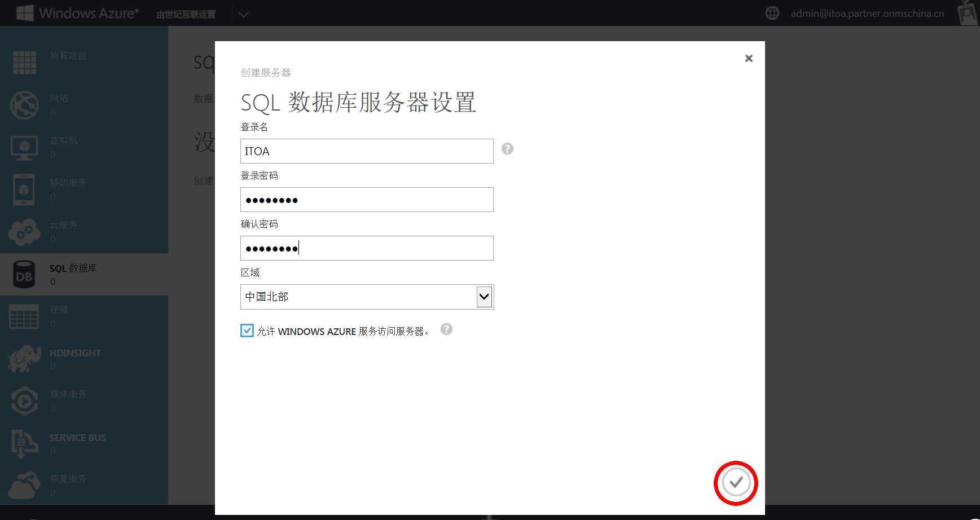Image resolution: width=980 pixels, height=520 pixels.
Task: Click the 登录密码 password field
Action: 367,200
